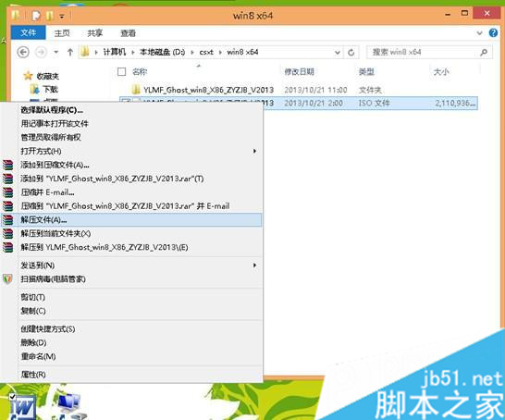Choose 压缩到 .rar 并 E-mail entry
This screenshot has height=420, width=505.
pos(125,205)
